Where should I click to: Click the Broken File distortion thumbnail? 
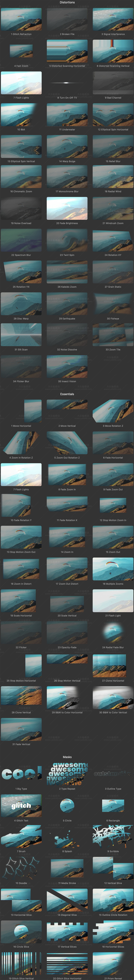67,19
